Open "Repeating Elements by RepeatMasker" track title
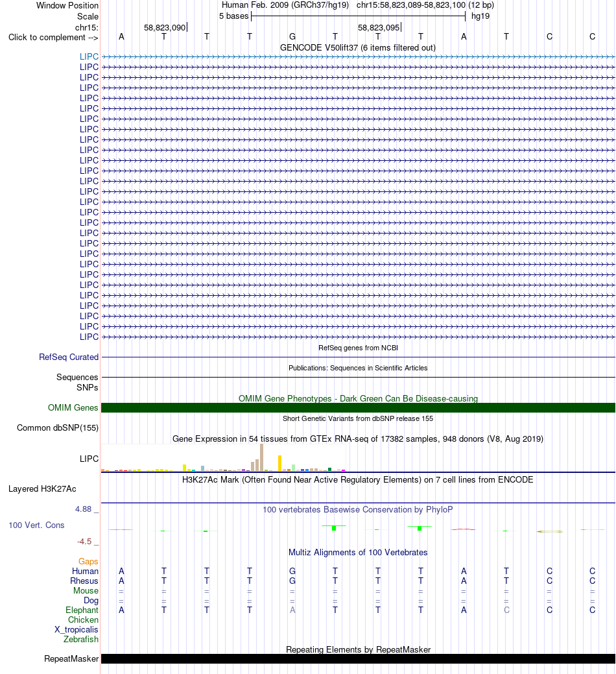Image resolution: width=616 pixels, height=674 pixels. 358,649
